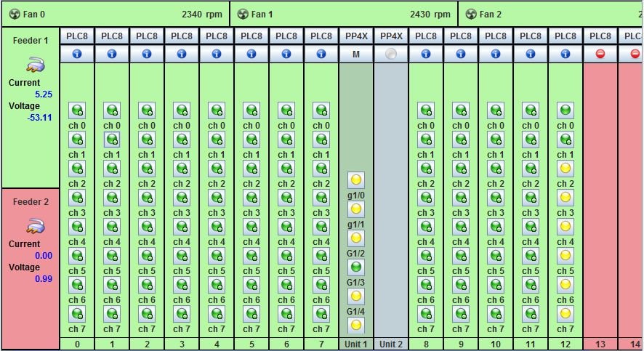The image size is (644, 351).
Task: Click yellow indicator above g1/0 in Unit 1
Action: pos(356,179)
